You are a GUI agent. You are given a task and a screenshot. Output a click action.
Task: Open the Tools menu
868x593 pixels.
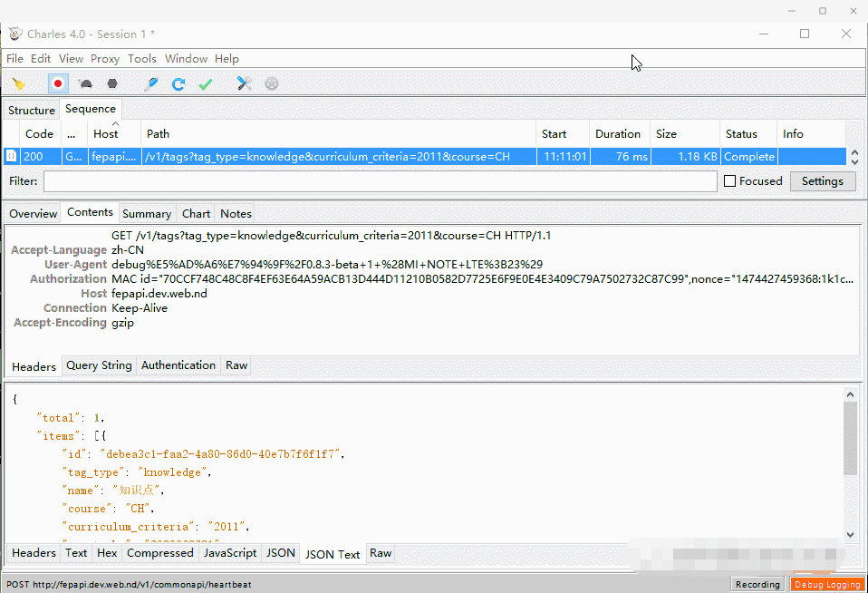pyautogui.click(x=141, y=59)
